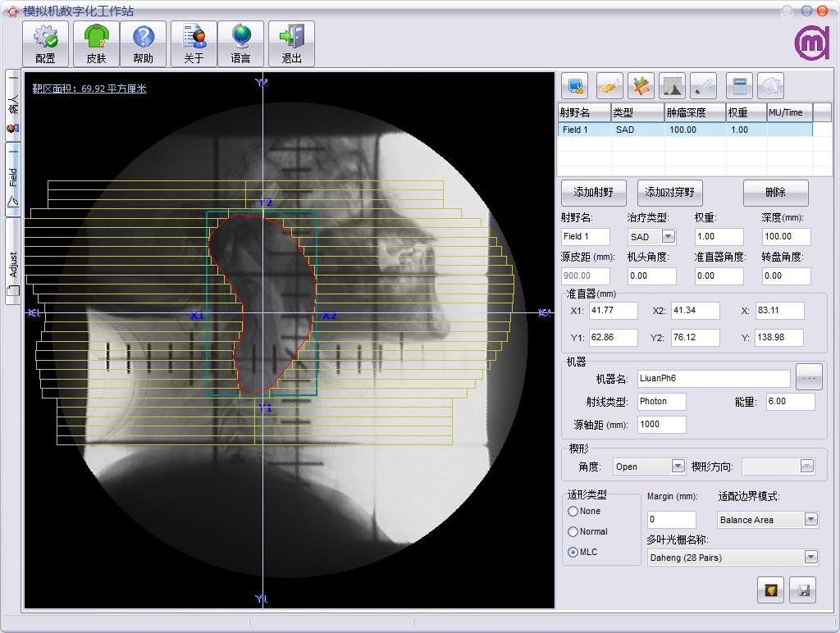840x633 pixels.
Task: Select the None conformal type radio
Action: click(573, 512)
